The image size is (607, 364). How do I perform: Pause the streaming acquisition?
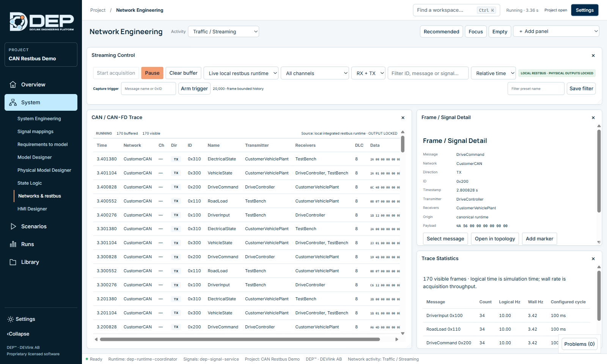pos(152,73)
